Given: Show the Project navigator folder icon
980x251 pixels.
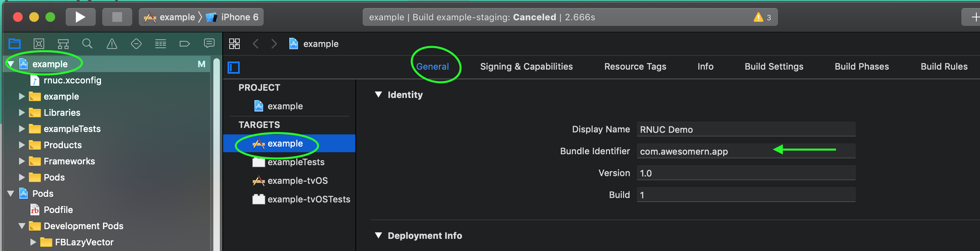Looking at the screenshot, I should pyautogui.click(x=15, y=44).
